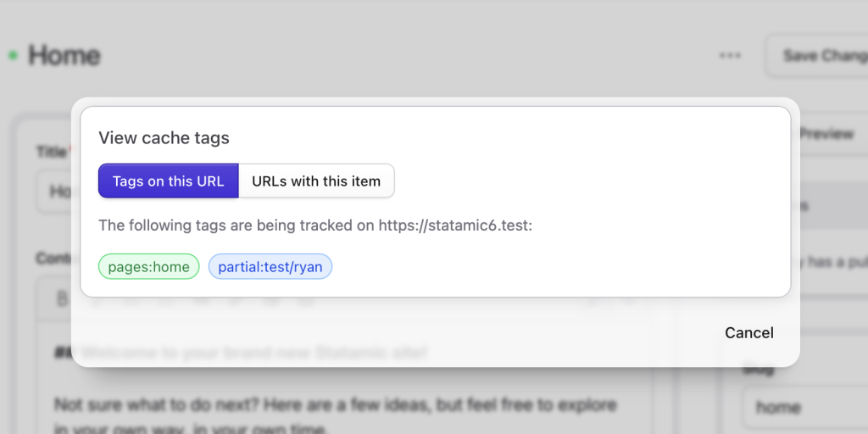The height and width of the screenshot is (434, 868).
Task: Toggle bold in the content editor toolbar
Action: (x=62, y=298)
